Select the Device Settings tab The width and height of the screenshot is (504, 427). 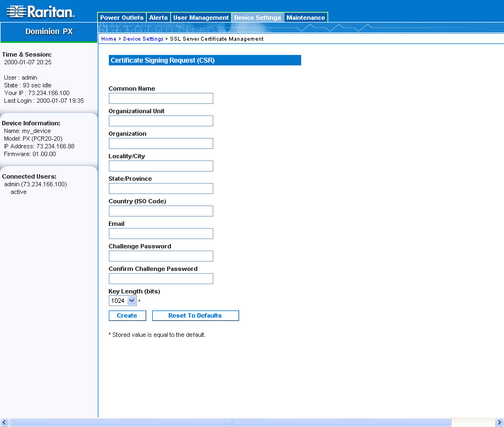257,18
